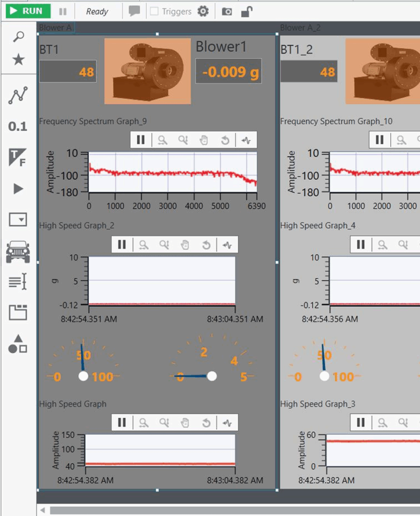Pause the Frequency Spectrum Graph_9 plot

tap(141, 140)
